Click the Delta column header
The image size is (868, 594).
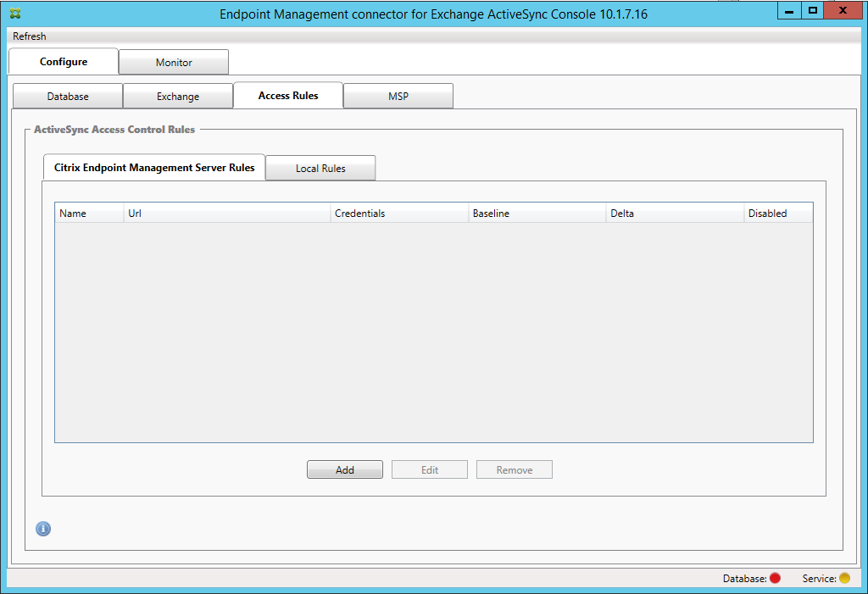(x=675, y=214)
